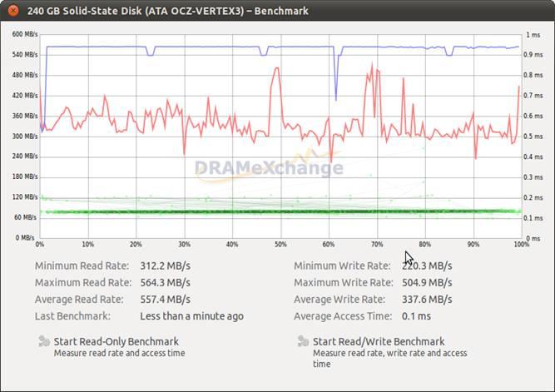Start Read-Only Benchmark
555x392 pixels.
point(116,341)
